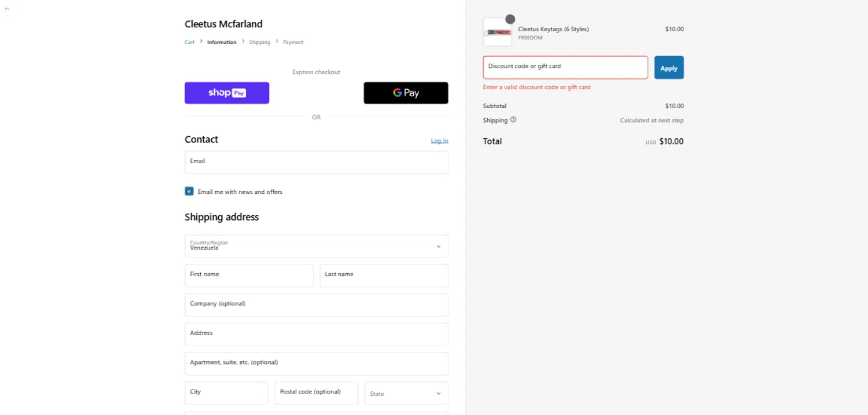Image resolution: width=868 pixels, height=415 pixels.
Task: Click the 'Express checkout' label
Action: pyautogui.click(x=317, y=72)
